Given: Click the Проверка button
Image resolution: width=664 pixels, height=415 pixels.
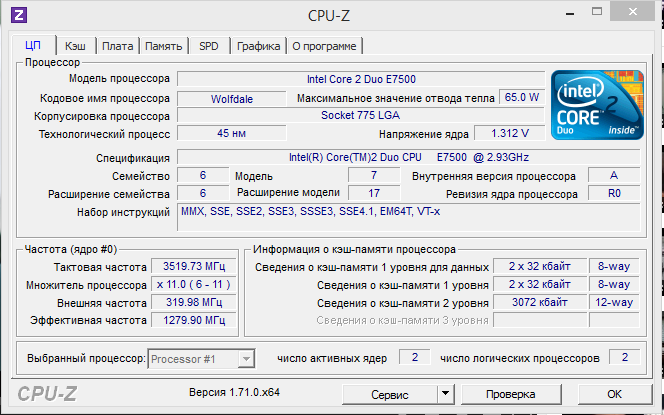Looking at the screenshot, I should click(511, 394).
